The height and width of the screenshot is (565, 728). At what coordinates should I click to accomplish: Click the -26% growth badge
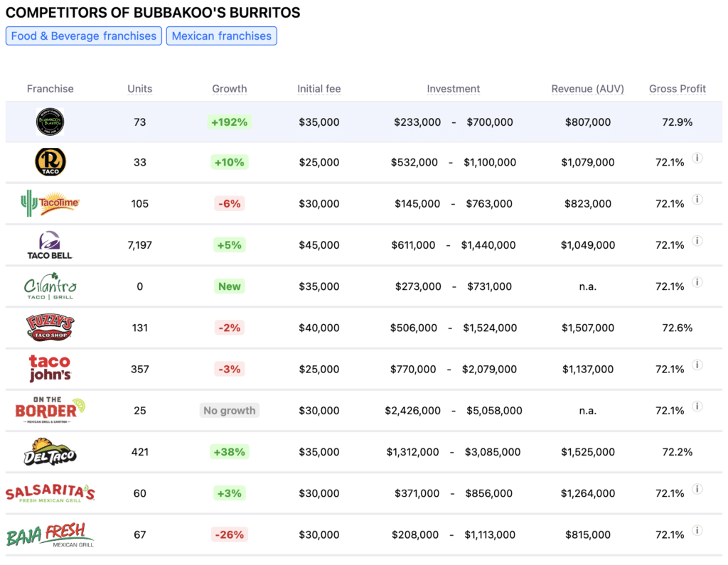tap(230, 534)
